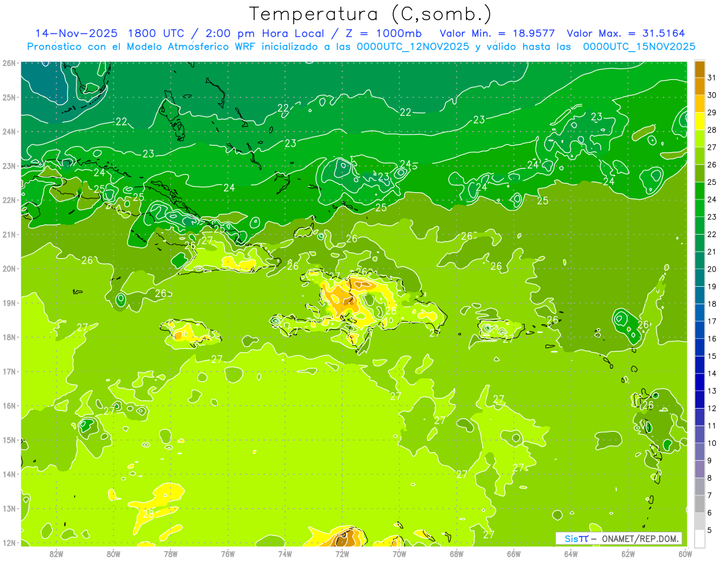
Task: Click the "82W" longitude axis label
Action: [x=56, y=554]
